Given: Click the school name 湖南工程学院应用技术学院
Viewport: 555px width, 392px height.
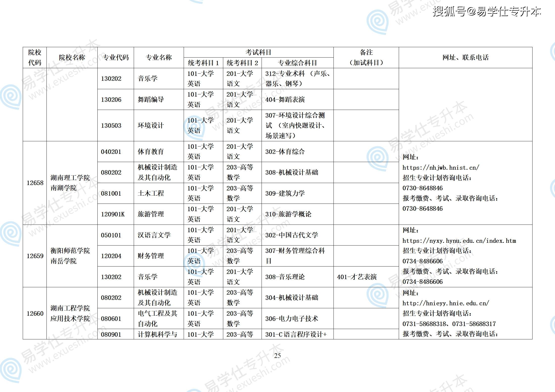Looking at the screenshot, I should click(70, 314).
